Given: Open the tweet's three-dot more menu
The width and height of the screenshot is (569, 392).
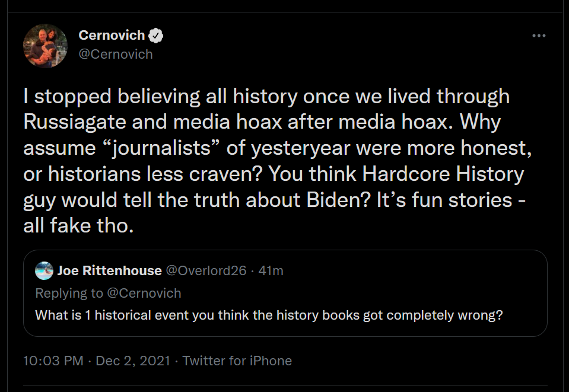Looking at the screenshot, I should click(538, 36).
